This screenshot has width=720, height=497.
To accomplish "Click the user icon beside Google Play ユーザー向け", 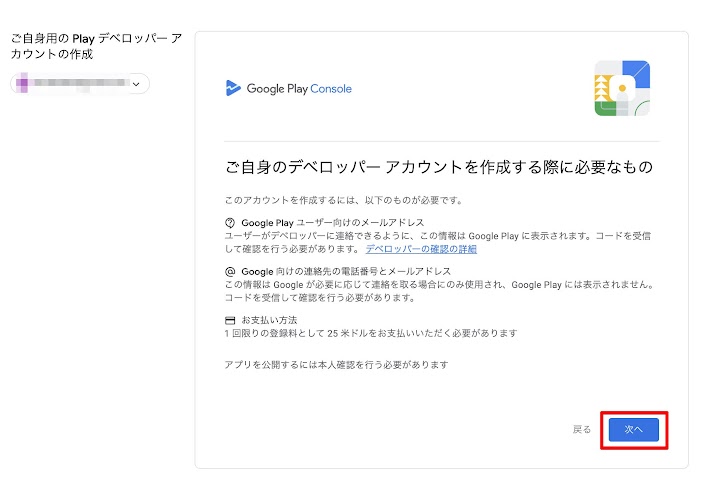I will pyautogui.click(x=230, y=223).
